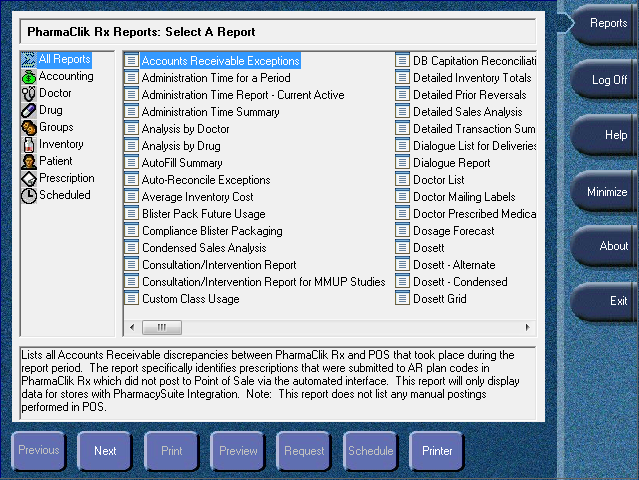Click the Groups people icon
Image resolution: width=639 pixels, height=480 pixels.
coord(29,128)
